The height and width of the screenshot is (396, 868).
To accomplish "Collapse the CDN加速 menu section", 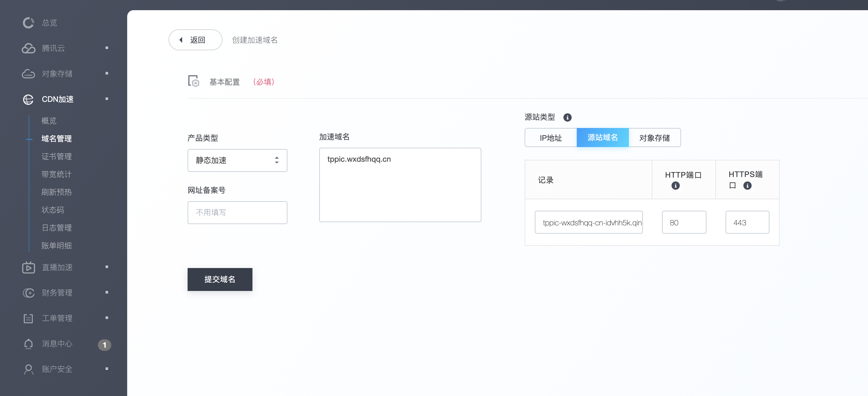I will pos(107,99).
